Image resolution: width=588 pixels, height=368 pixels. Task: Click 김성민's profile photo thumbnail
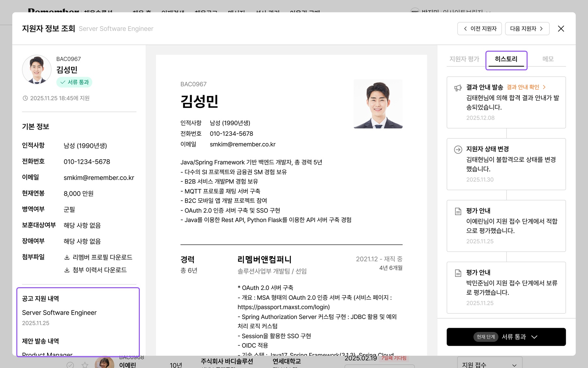(37, 70)
